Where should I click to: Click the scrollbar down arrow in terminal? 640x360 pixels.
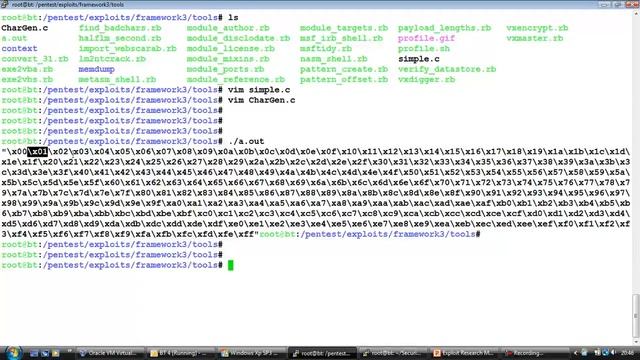[x=636, y=342]
